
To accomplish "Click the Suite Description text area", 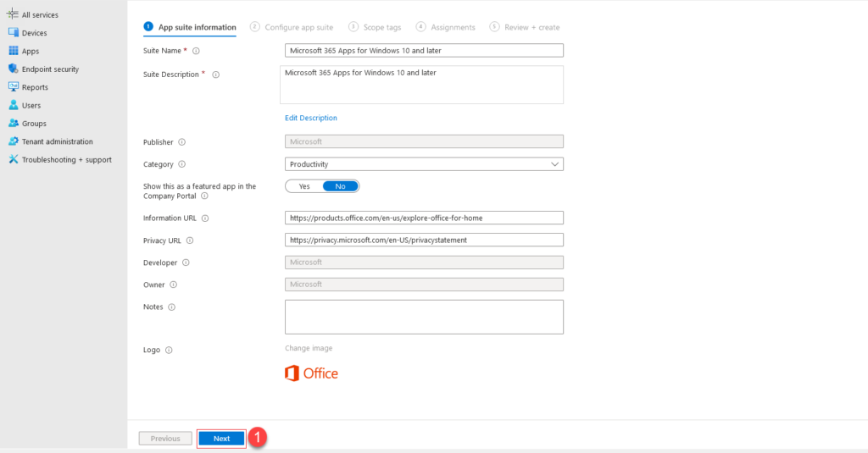I will [422, 85].
